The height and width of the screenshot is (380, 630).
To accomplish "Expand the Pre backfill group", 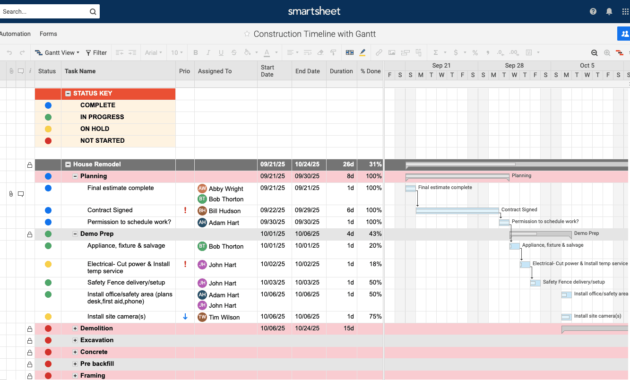I will (75, 364).
